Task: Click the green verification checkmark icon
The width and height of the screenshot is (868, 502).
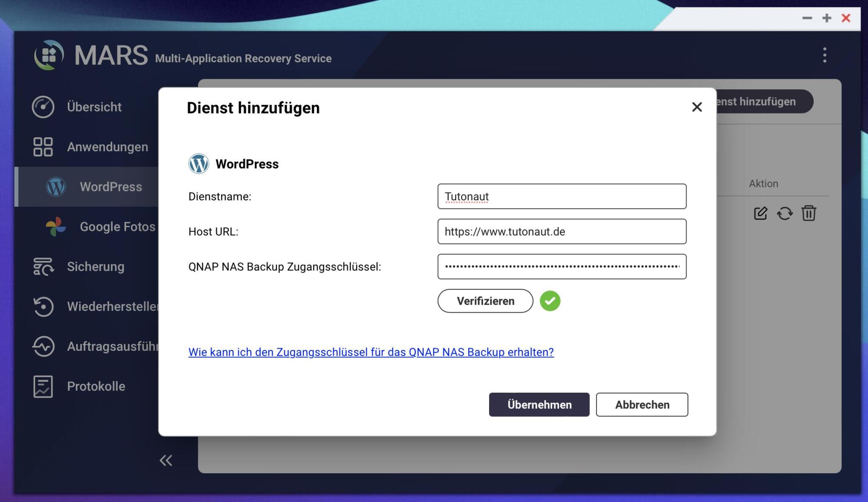Action: coord(550,301)
